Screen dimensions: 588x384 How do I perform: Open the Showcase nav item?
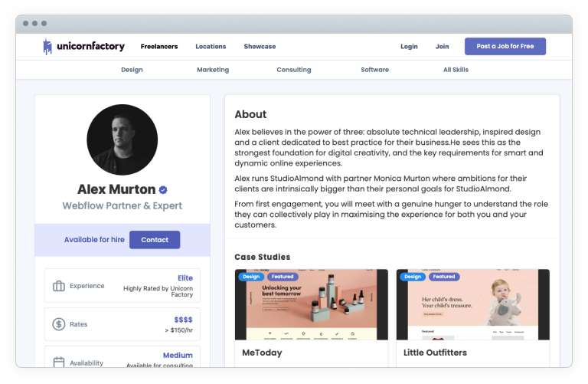260,47
